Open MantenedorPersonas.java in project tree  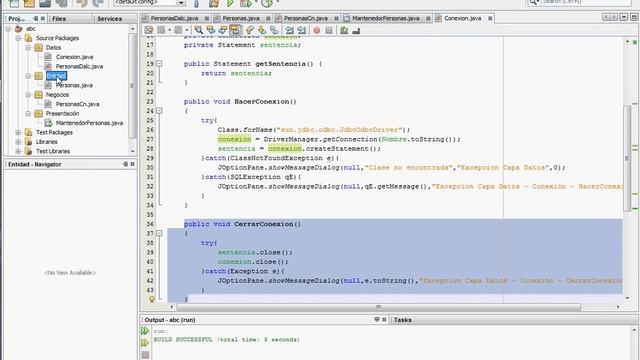click(x=89, y=123)
